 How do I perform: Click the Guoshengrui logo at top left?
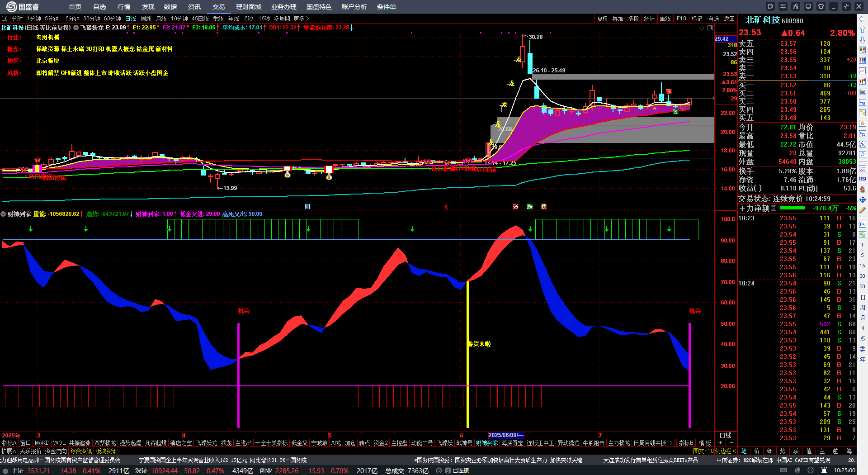coord(23,6)
